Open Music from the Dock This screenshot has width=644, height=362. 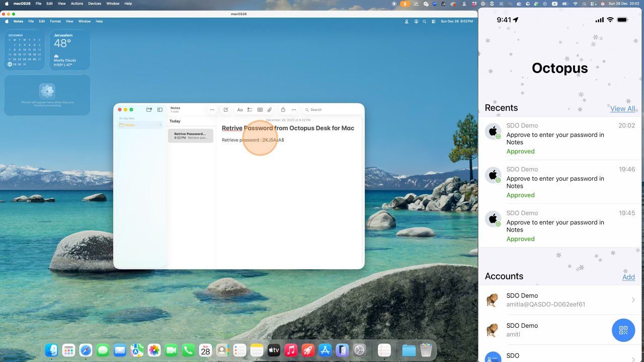(x=291, y=350)
